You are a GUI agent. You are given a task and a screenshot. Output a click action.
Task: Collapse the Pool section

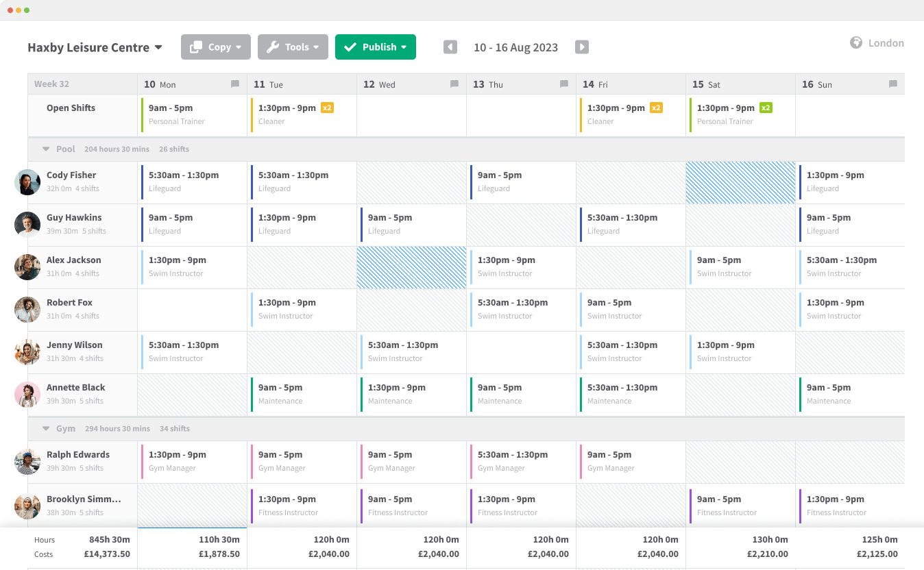(45, 149)
